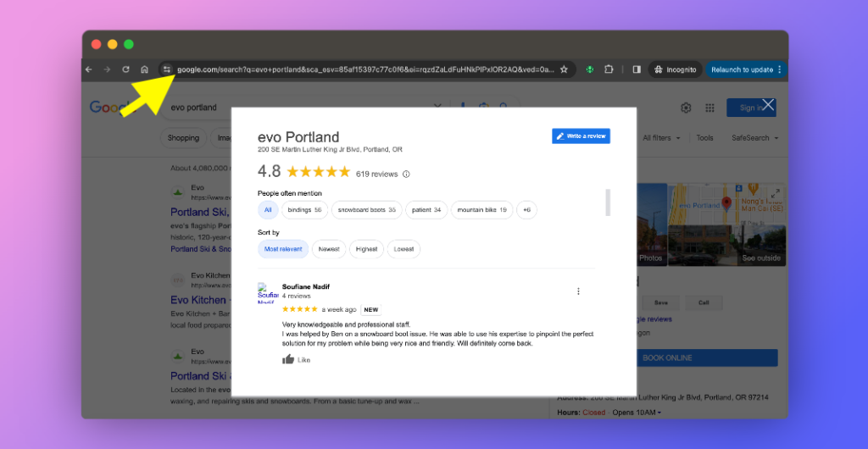Sort reviews by Highest
The width and height of the screenshot is (868, 449).
point(366,249)
